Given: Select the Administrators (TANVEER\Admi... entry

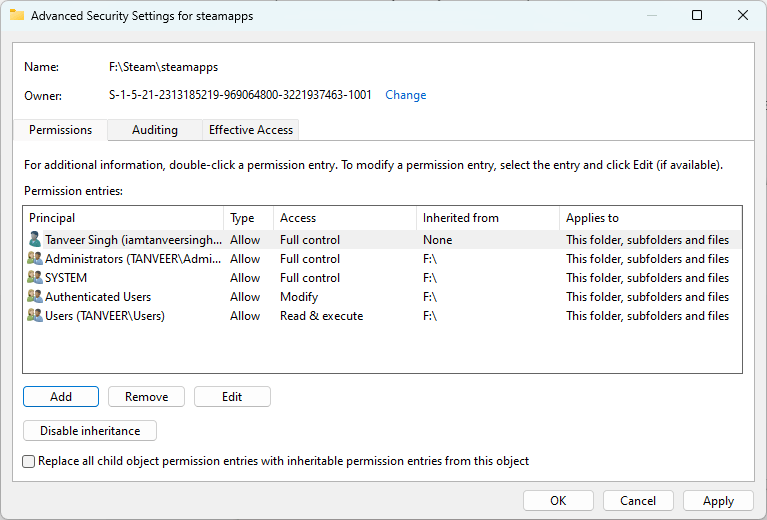Looking at the screenshot, I should pyautogui.click(x=382, y=259).
